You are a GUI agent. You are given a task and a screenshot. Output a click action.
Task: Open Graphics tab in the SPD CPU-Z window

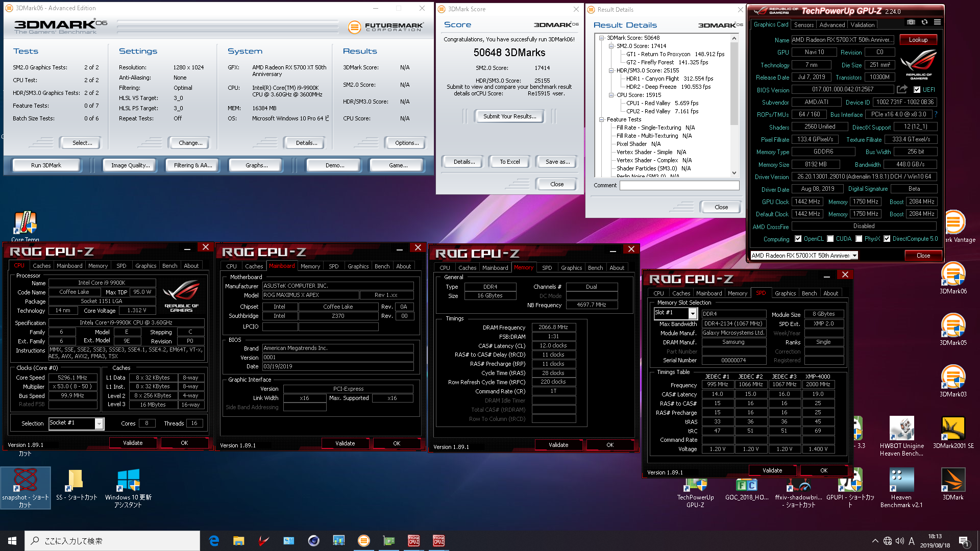click(x=785, y=293)
